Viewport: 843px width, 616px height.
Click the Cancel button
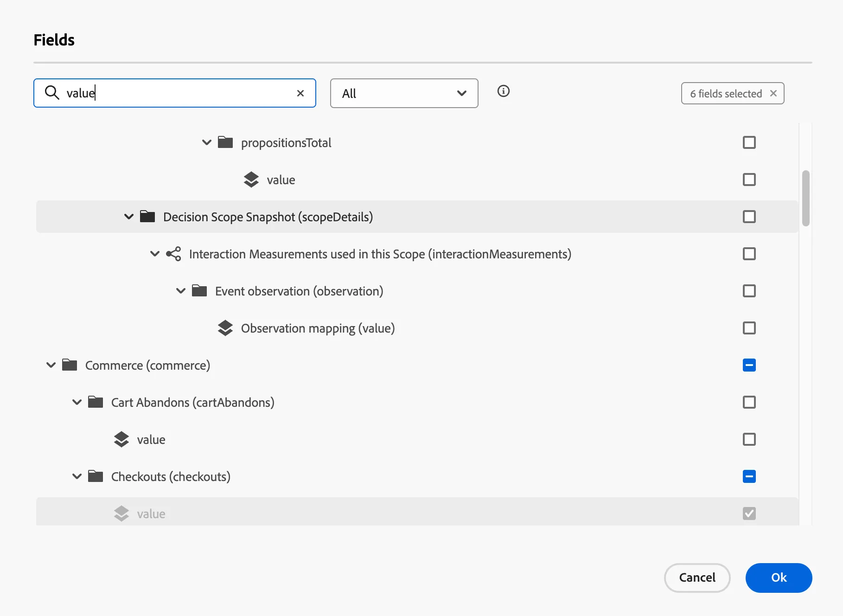click(697, 577)
